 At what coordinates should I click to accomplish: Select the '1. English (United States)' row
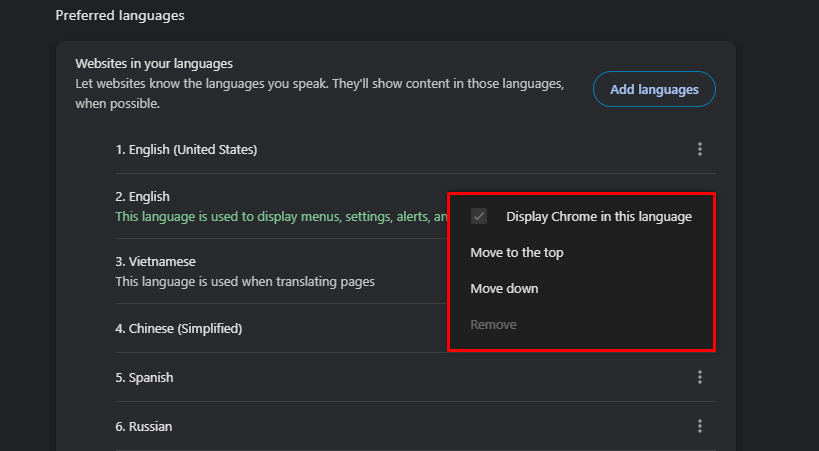click(x=415, y=149)
